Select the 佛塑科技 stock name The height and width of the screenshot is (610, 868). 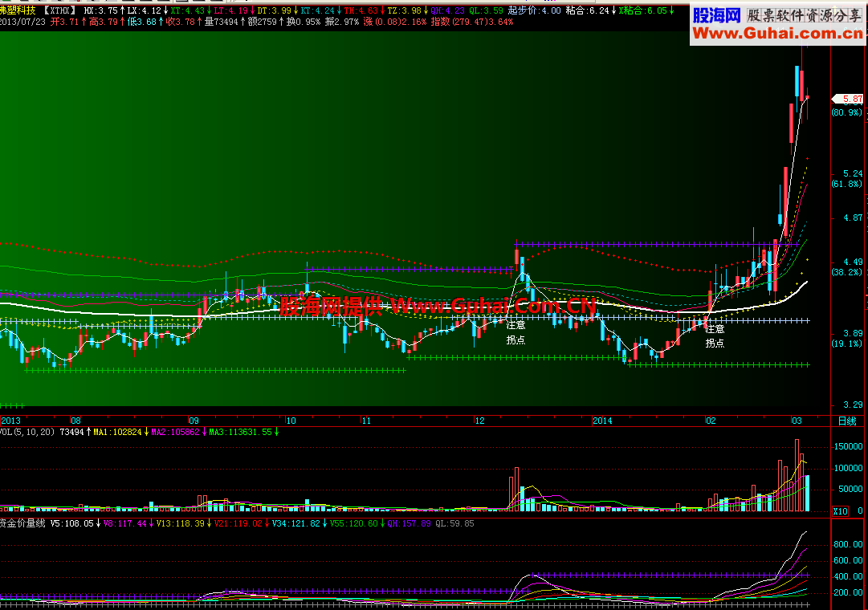[18, 10]
